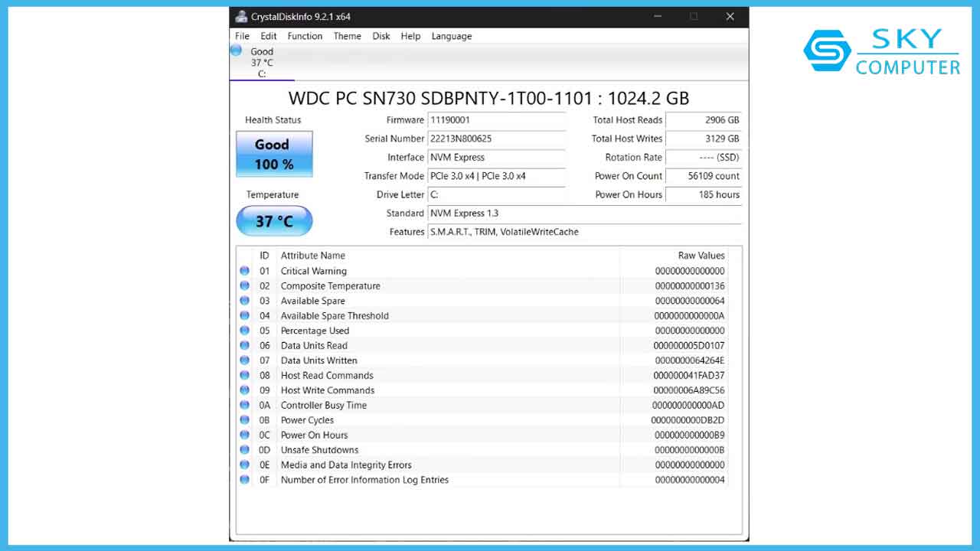The width and height of the screenshot is (980, 551).
Task: Click the status orb for Host Read Commands
Action: (x=244, y=375)
